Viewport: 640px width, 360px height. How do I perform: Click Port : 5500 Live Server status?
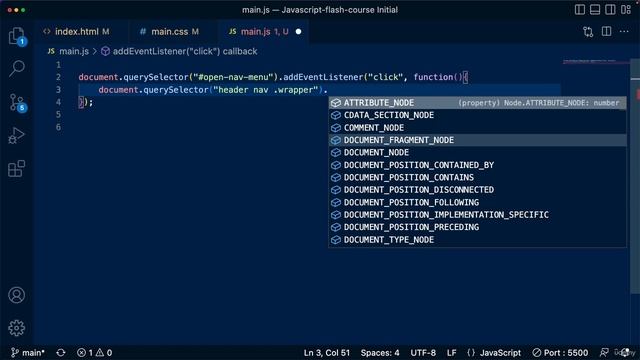560,353
